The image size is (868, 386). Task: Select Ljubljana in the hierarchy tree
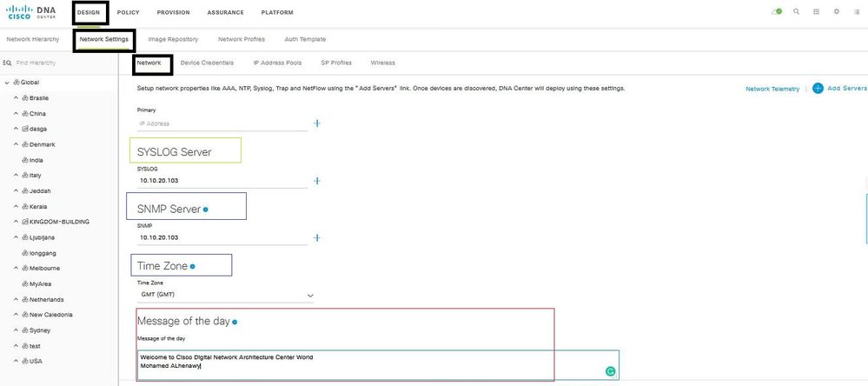click(x=42, y=237)
